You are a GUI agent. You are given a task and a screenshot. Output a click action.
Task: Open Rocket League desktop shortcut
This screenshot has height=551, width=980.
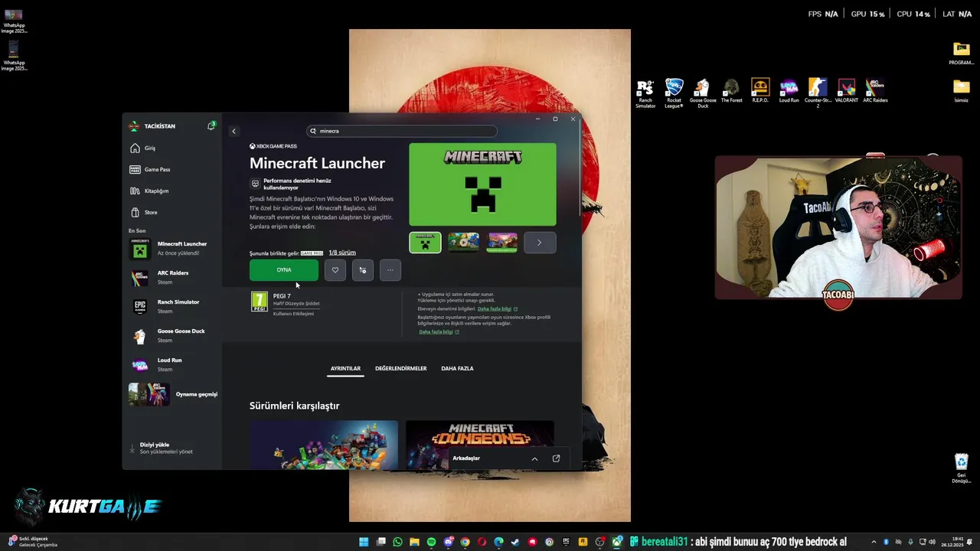tap(674, 93)
